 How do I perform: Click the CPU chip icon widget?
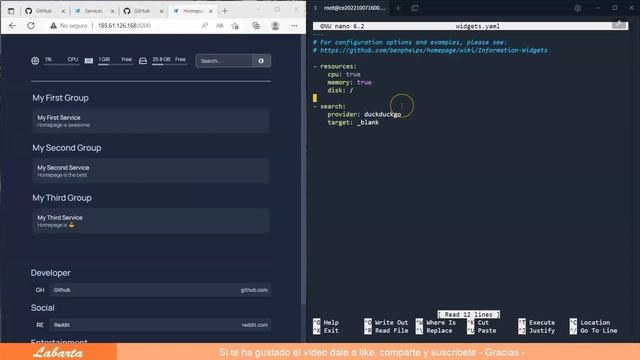[35, 61]
